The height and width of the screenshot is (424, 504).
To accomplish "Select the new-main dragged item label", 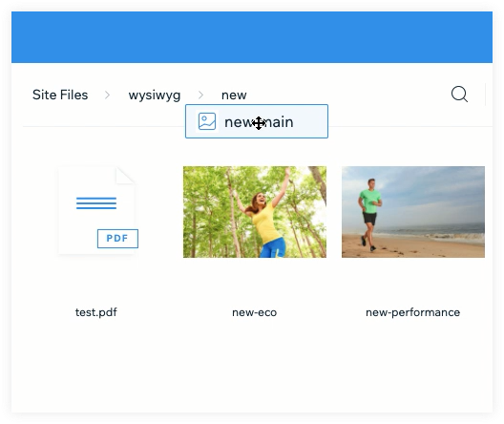I will click(259, 122).
